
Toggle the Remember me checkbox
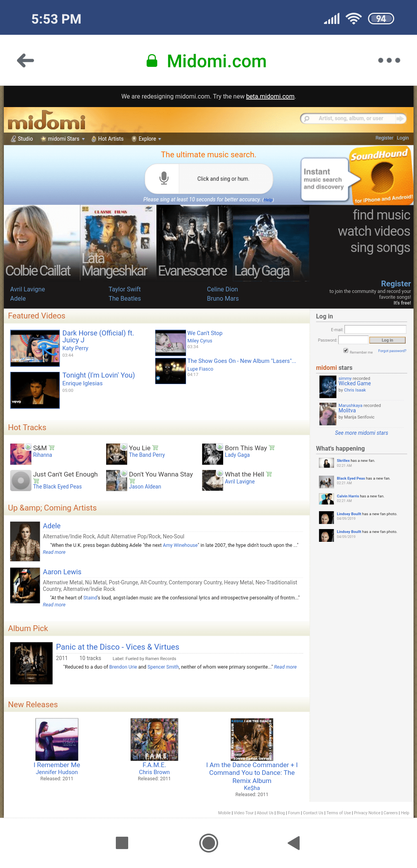pyautogui.click(x=346, y=351)
